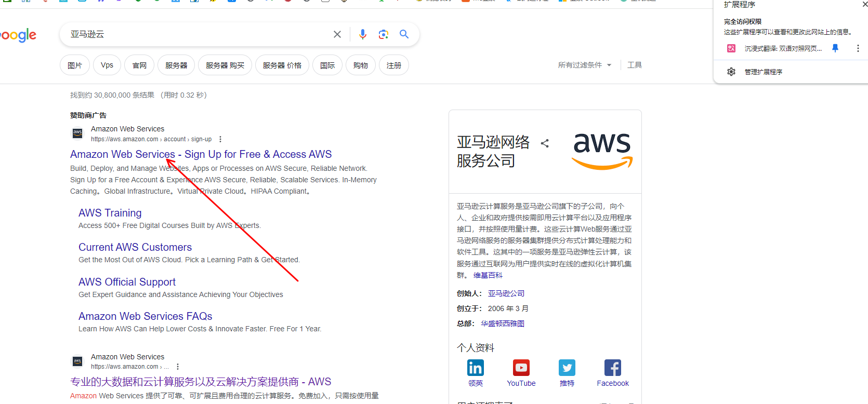
Task: Open 沉浸式翻译 extension more-options menu
Action: coord(858,48)
